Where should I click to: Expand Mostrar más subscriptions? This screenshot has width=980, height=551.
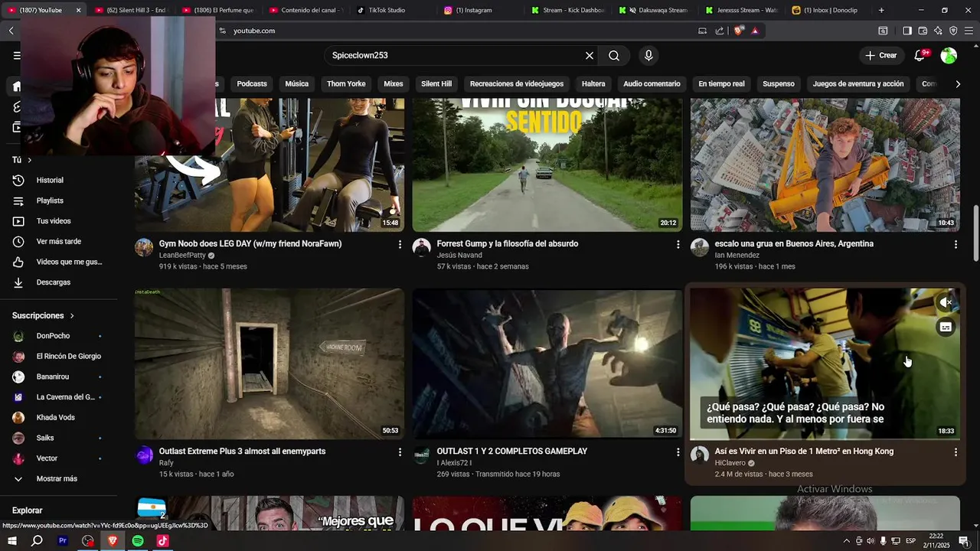coord(57,478)
